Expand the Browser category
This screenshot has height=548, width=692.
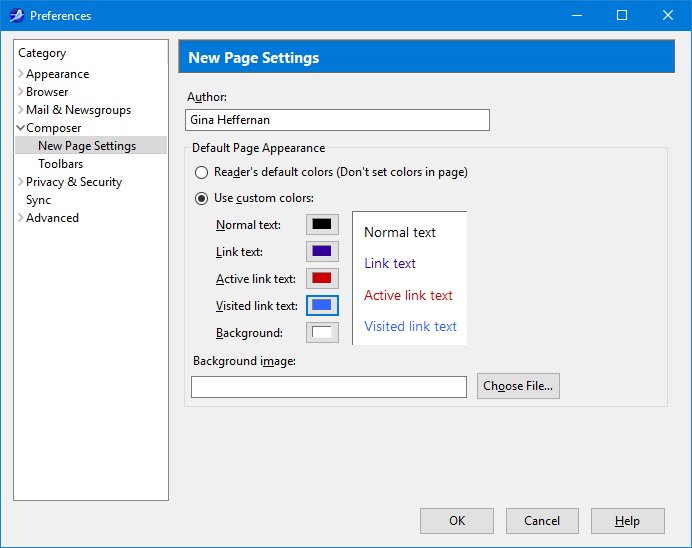(20, 92)
